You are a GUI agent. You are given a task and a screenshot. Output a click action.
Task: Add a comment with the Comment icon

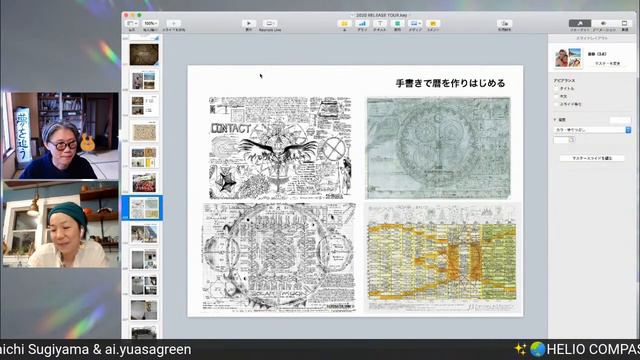pyautogui.click(x=433, y=24)
